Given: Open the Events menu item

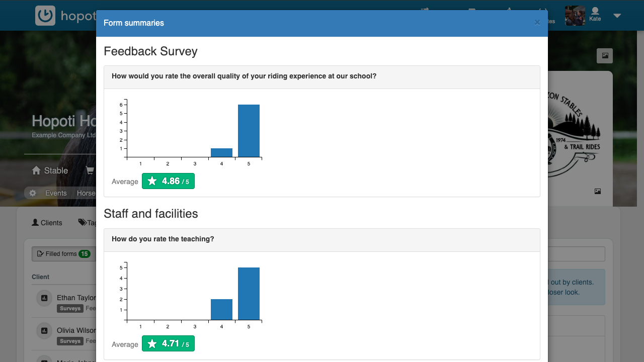Looking at the screenshot, I should [55, 193].
